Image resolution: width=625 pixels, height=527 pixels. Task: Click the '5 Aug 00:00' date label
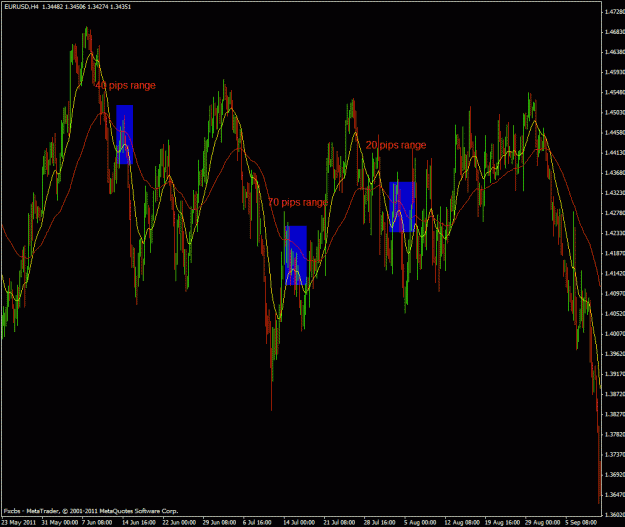[420, 522]
